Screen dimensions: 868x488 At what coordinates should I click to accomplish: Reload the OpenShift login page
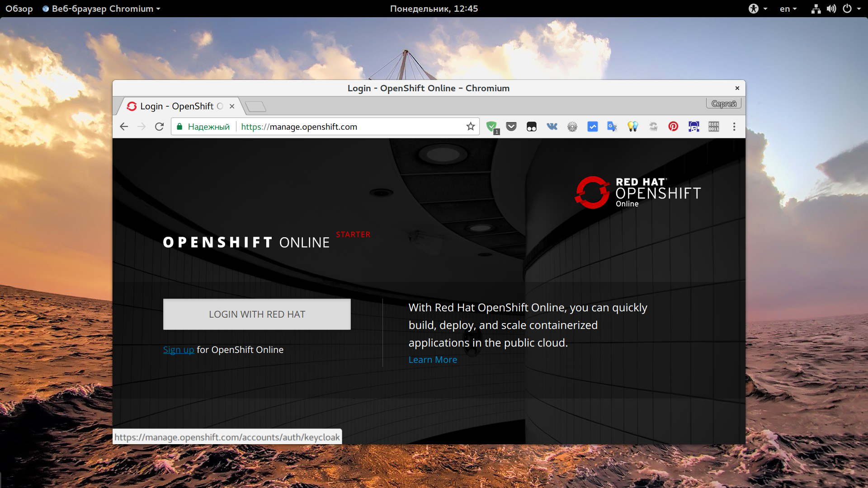point(159,127)
